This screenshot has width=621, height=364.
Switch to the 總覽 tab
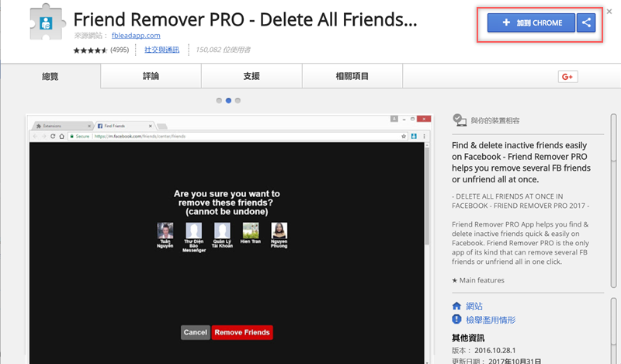(50, 76)
